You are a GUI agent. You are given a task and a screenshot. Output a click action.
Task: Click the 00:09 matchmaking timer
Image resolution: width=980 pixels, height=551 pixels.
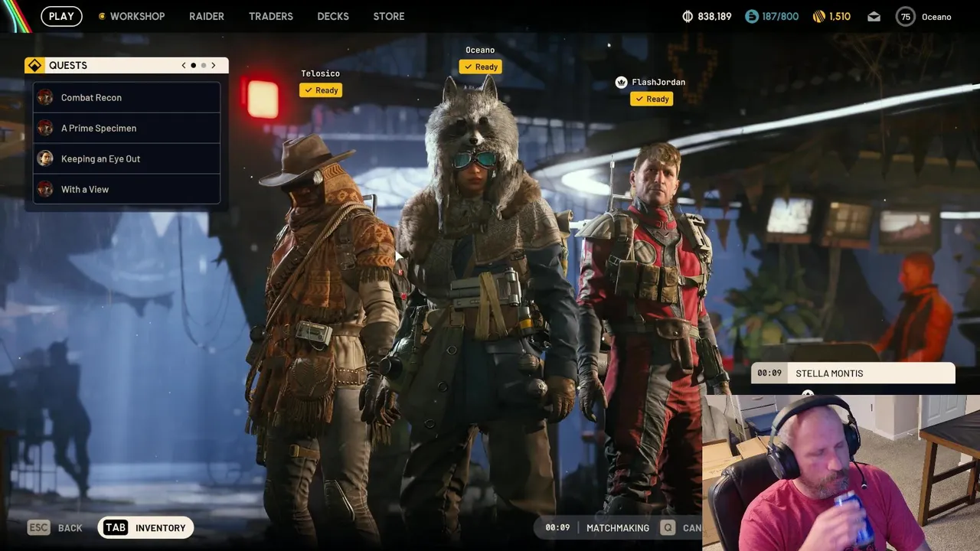coord(557,528)
